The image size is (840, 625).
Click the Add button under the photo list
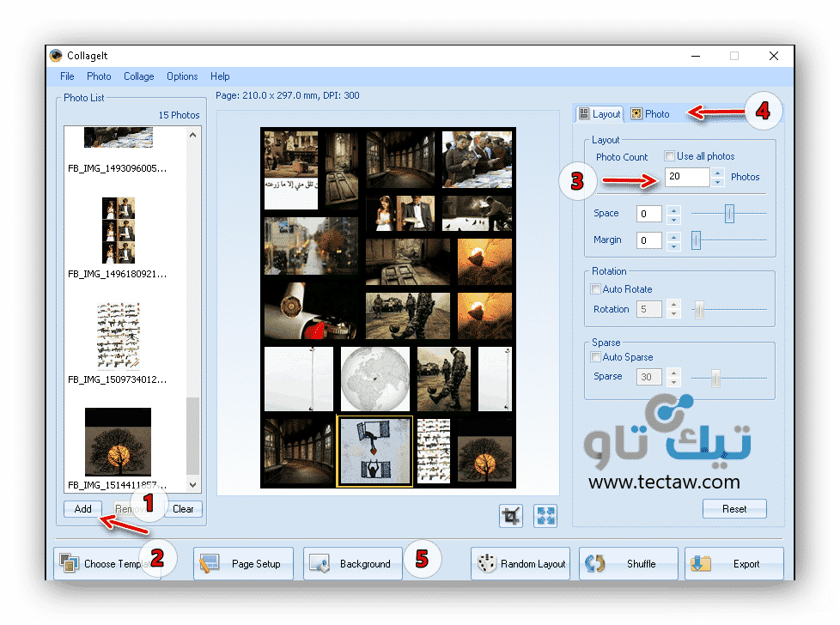(x=82, y=509)
